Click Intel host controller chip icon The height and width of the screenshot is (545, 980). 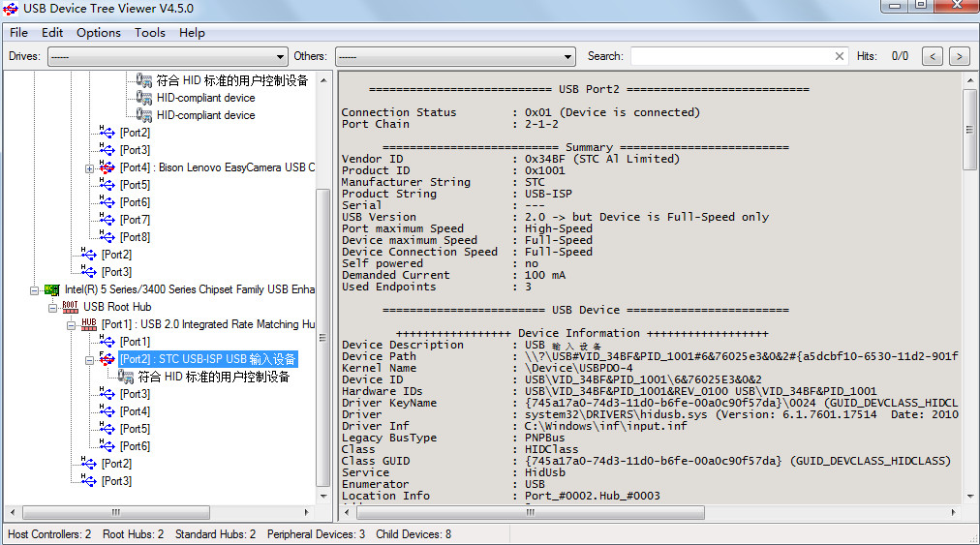click(52, 289)
